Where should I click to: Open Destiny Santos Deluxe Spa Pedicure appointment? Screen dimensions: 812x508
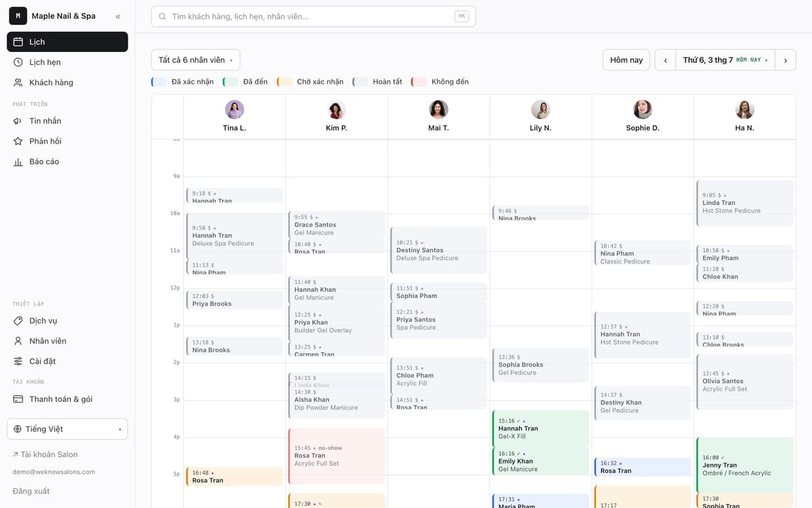coord(438,250)
